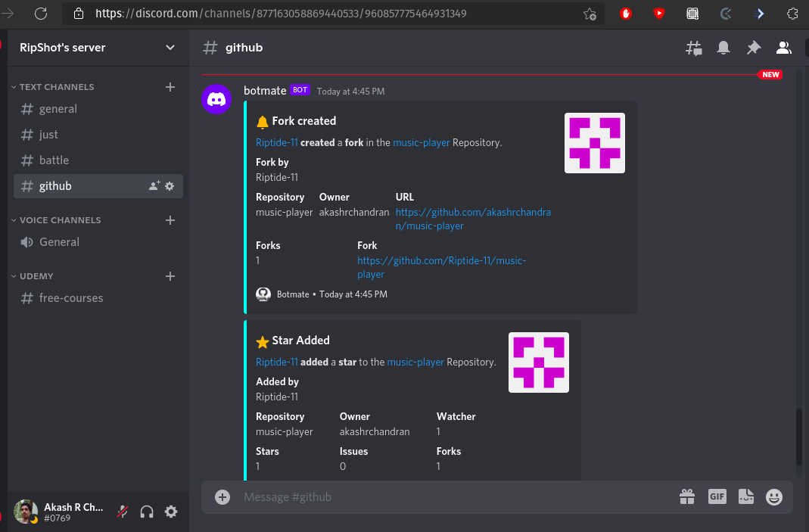Open akashrchandran/music-player GitHub URL
Image resolution: width=809 pixels, height=532 pixels.
473,219
